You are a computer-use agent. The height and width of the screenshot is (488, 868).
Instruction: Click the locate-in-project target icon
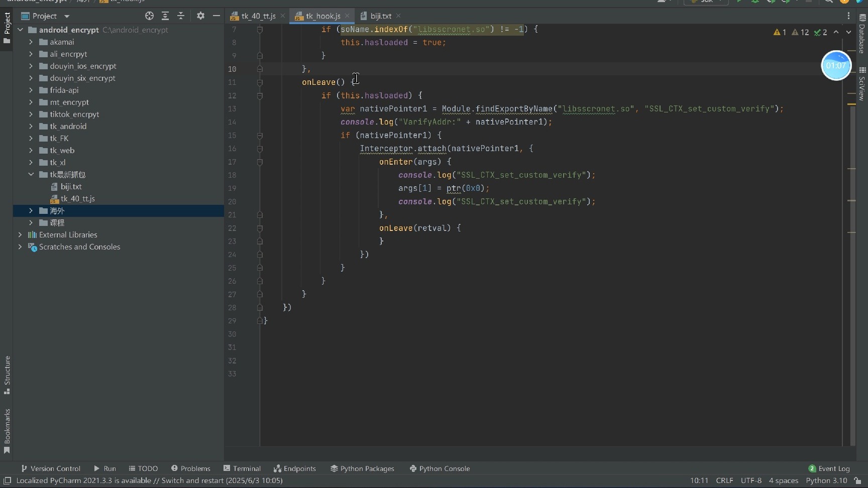(149, 16)
